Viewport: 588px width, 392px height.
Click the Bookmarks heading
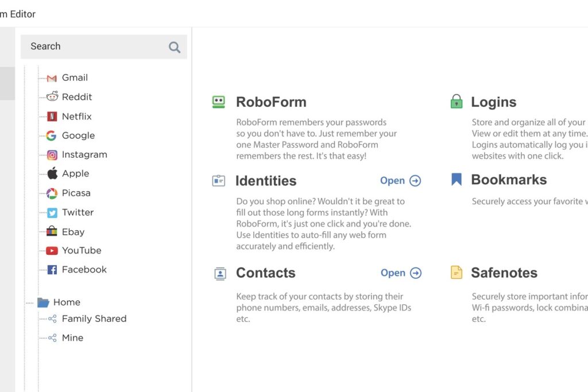[509, 180]
